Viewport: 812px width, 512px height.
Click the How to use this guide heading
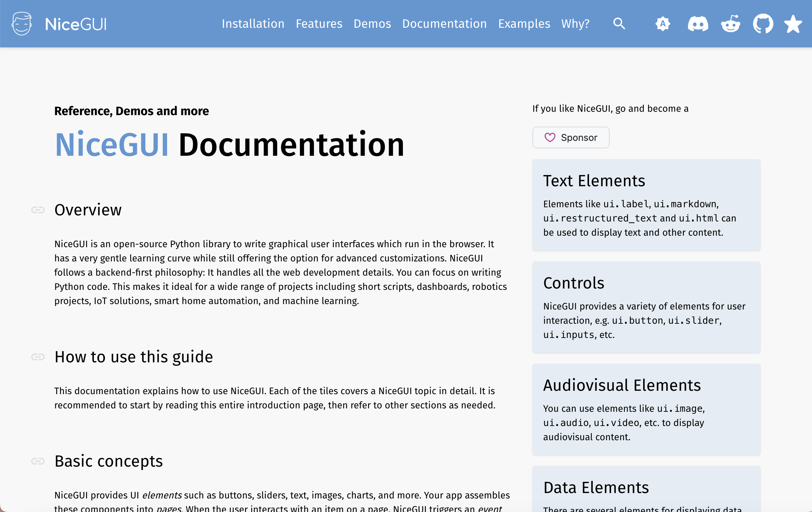[x=134, y=357]
